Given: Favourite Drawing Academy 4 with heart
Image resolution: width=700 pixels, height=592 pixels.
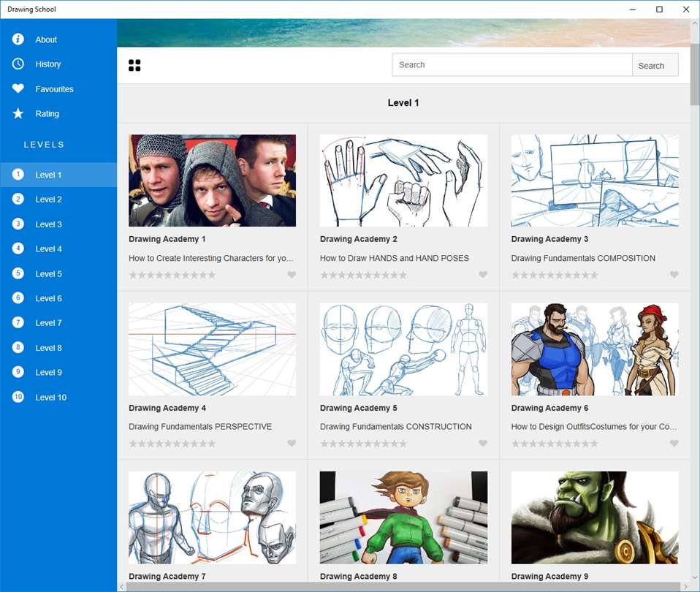Looking at the screenshot, I should [x=292, y=444].
